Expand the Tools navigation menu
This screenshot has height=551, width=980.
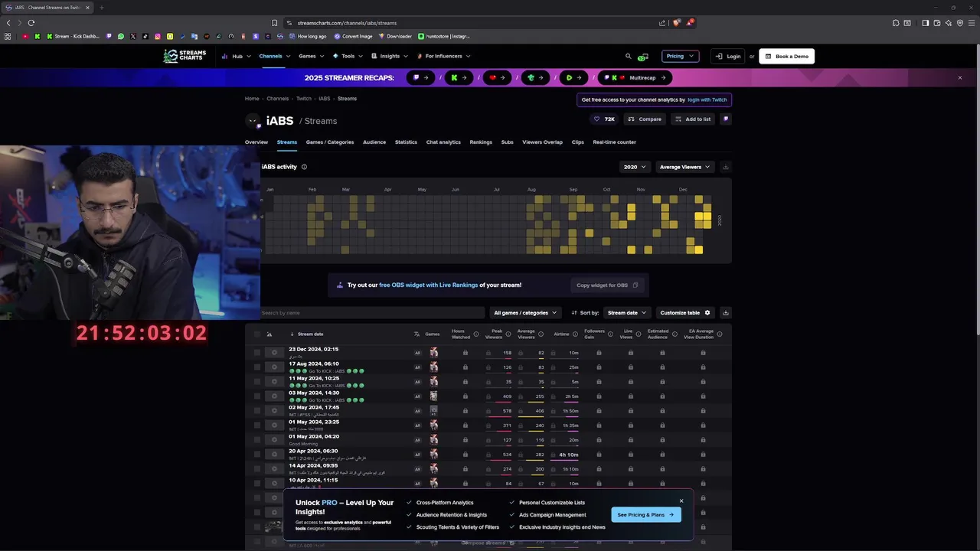pos(348,56)
